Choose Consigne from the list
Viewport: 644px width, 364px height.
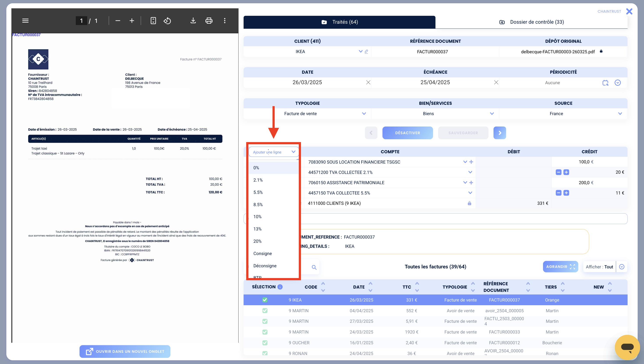[274, 253]
